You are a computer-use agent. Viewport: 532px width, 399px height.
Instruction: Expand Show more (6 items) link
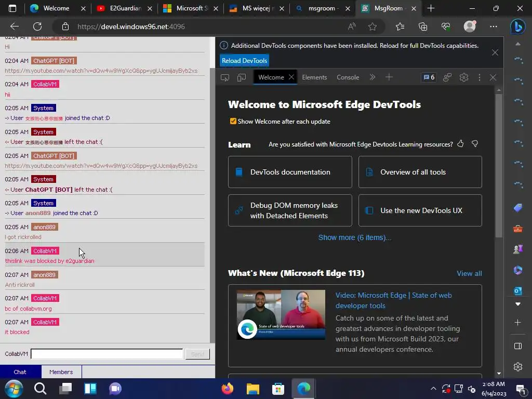[354, 237]
